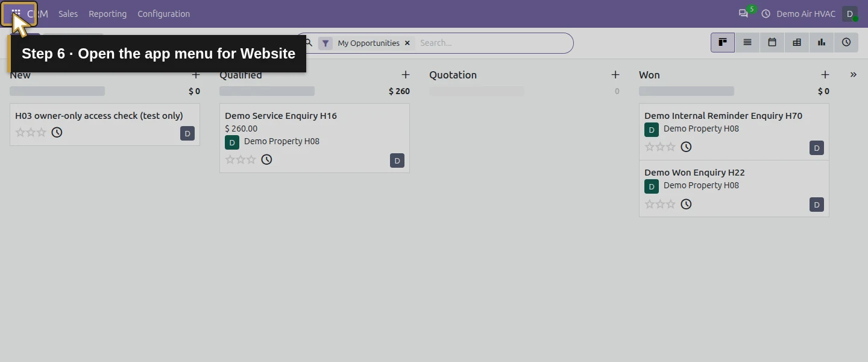The image size is (868, 362).
Task: Quick add a record in Quotation column
Action: click(x=615, y=75)
